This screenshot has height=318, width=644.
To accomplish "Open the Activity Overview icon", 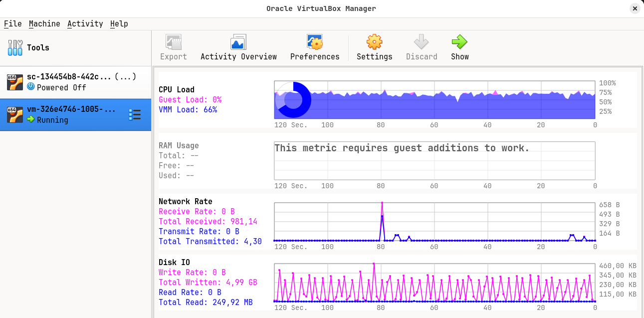I will coord(238,41).
